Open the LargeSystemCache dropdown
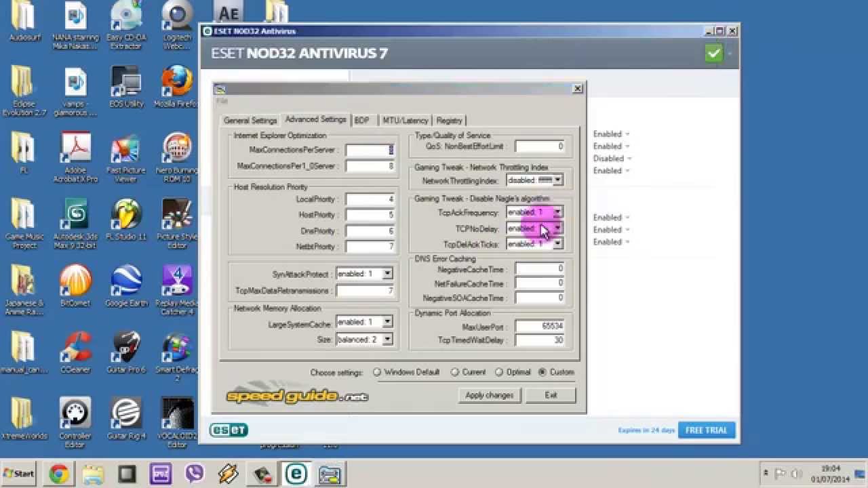The width and height of the screenshot is (868, 488). tap(387, 322)
